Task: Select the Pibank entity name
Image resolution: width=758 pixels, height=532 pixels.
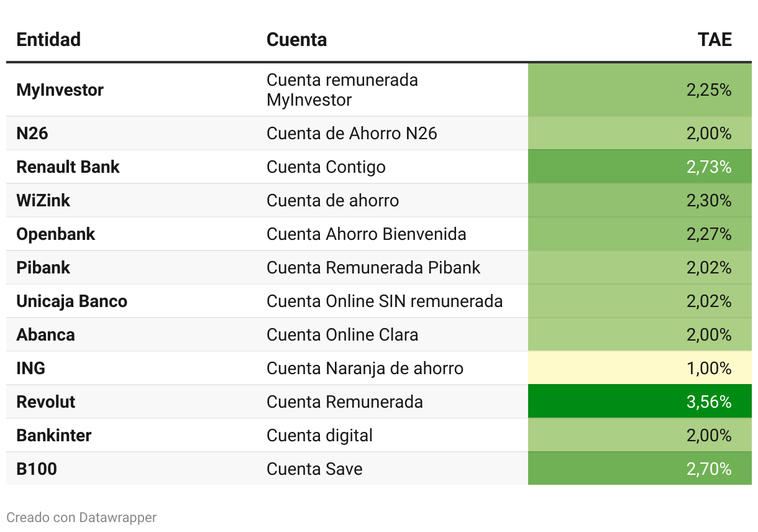Action: pos(43,268)
